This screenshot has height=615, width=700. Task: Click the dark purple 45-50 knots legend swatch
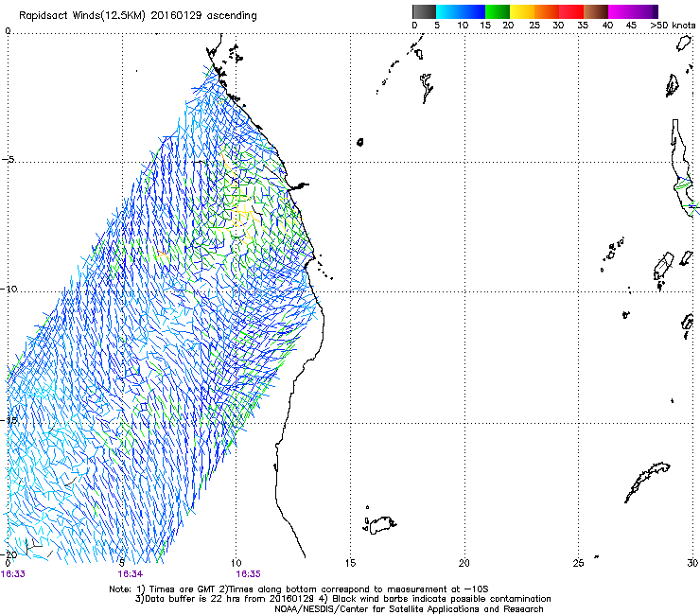[645, 11]
